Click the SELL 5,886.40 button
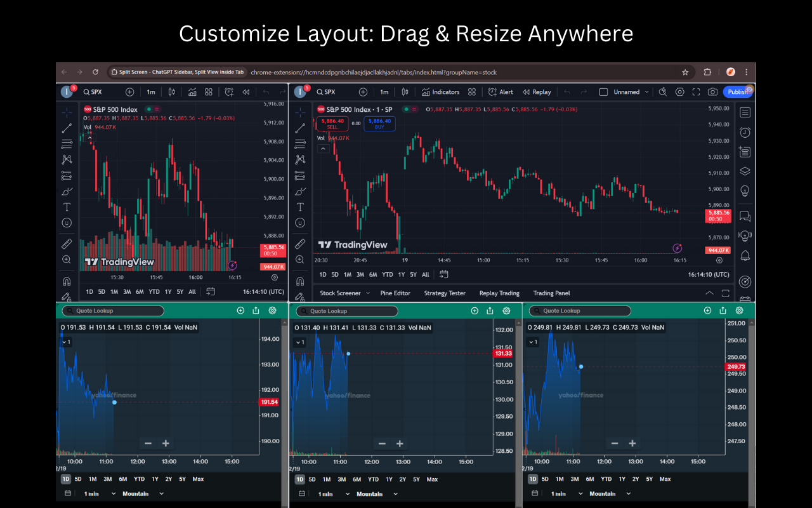Screen dimensions: 812x508 [332, 124]
